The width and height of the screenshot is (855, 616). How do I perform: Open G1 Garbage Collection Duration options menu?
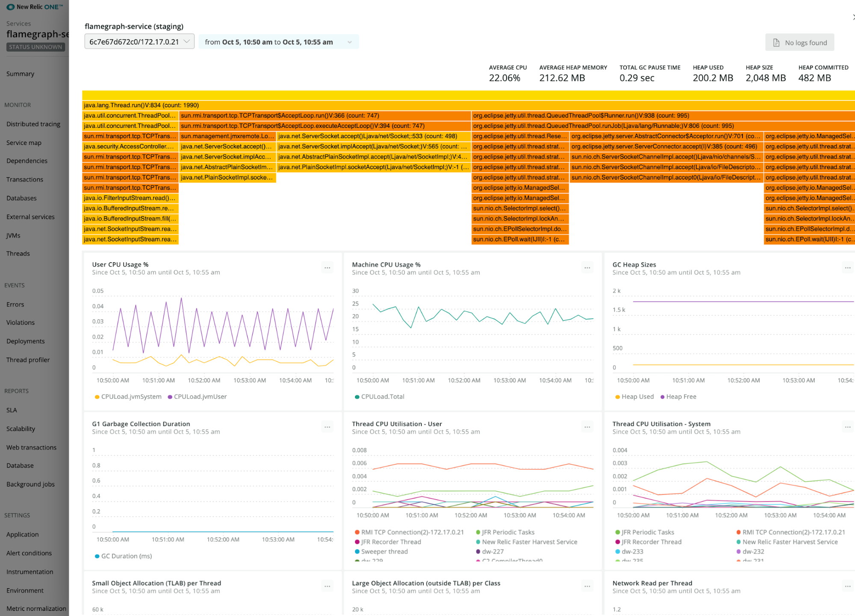point(327,427)
